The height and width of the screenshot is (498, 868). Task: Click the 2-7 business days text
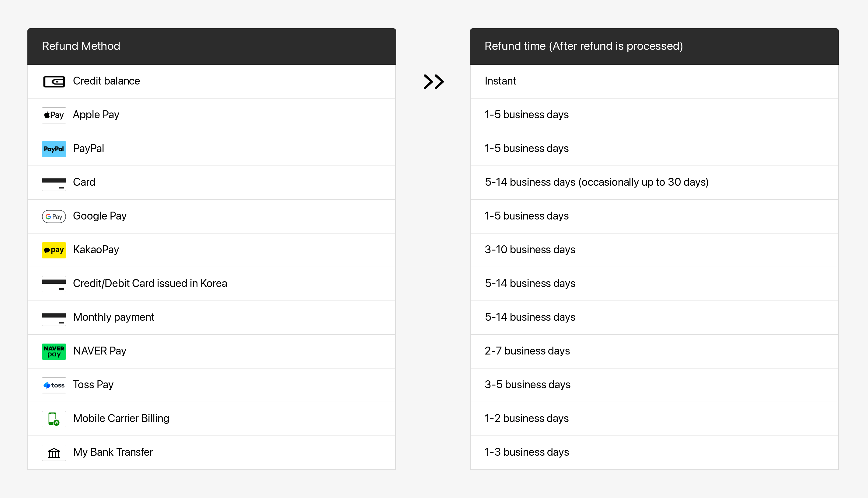(527, 351)
